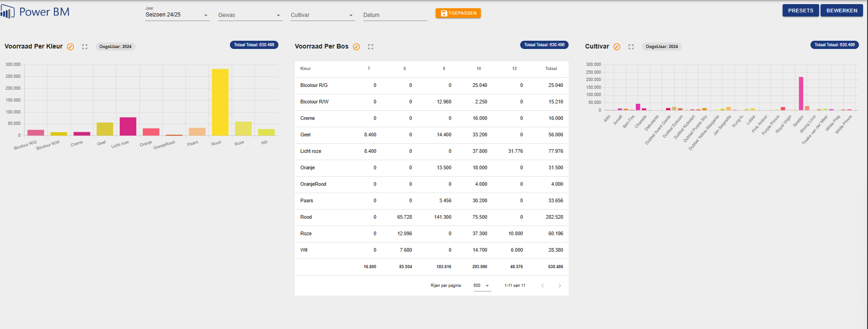Screen dimensions: 868x329
Task: Open the Cultivar filter dropdown
Action: point(322,15)
